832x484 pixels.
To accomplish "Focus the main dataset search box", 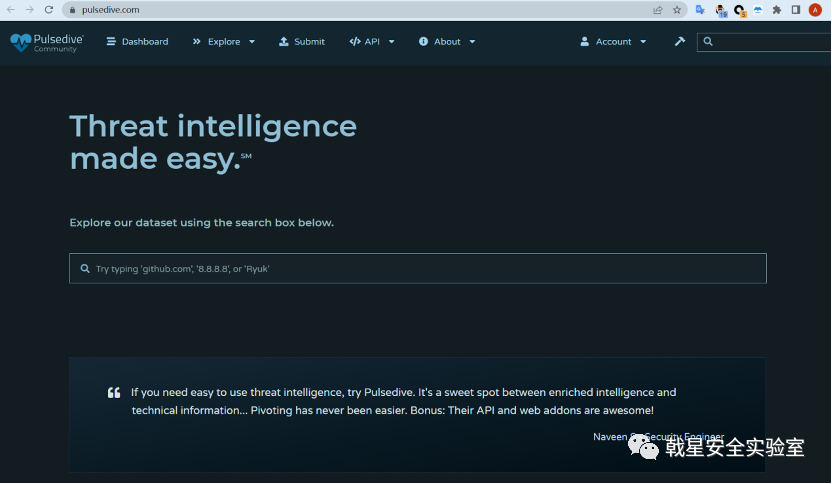I will [418, 269].
